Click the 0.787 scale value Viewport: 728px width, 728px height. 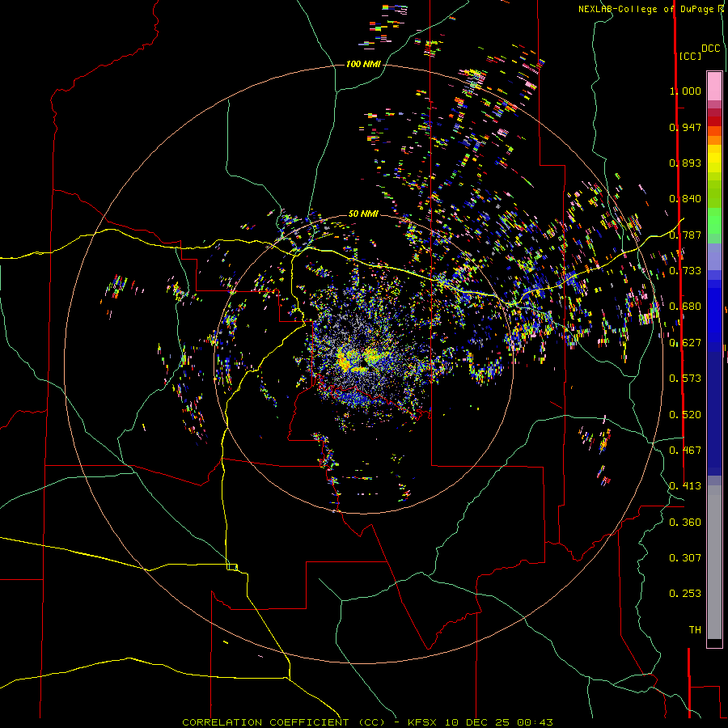[685, 235]
